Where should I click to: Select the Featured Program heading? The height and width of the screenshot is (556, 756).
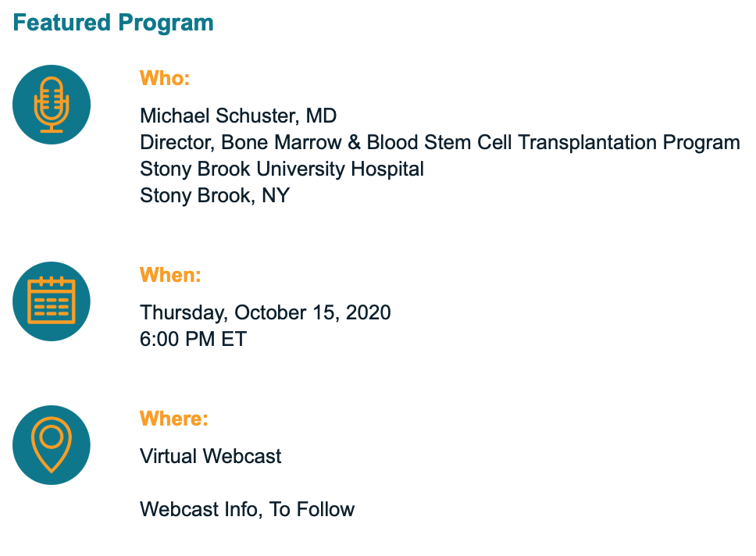(113, 23)
